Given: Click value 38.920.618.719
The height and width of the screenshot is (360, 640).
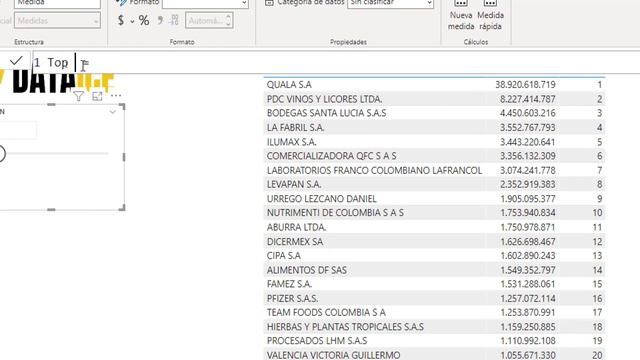Looking at the screenshot, I should [x=525, y=84].
